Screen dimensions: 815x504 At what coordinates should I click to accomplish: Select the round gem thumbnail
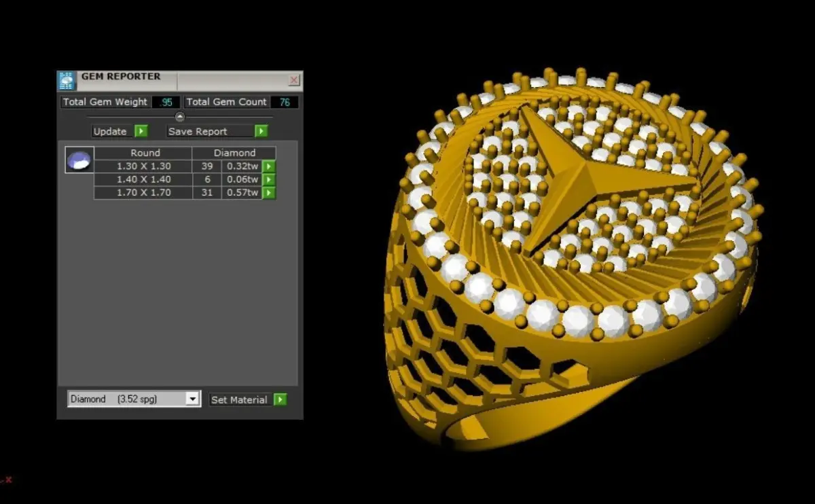click(x=79, y=160)
